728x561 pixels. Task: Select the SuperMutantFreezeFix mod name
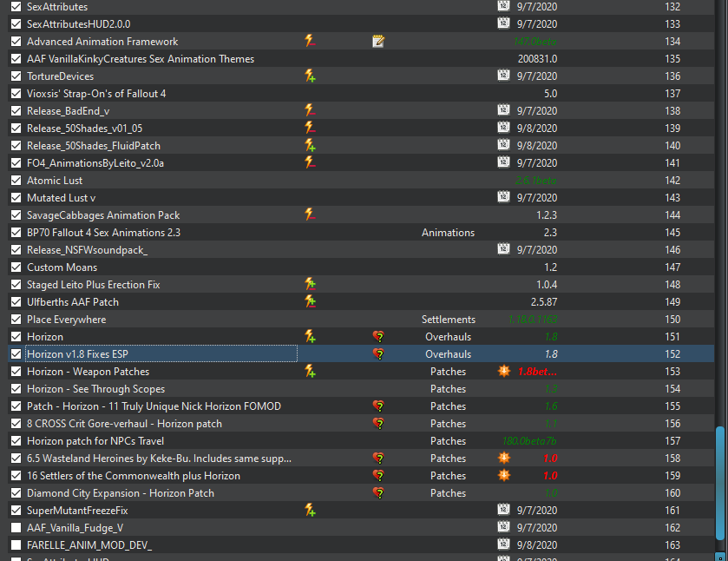click(77, 511)
